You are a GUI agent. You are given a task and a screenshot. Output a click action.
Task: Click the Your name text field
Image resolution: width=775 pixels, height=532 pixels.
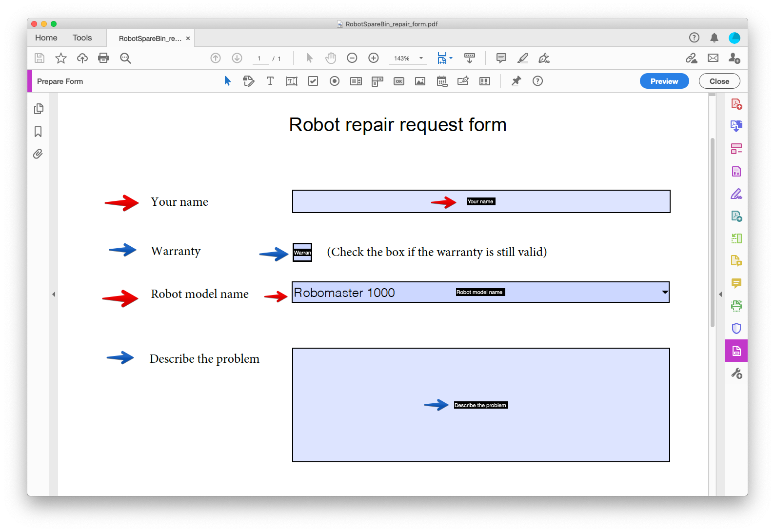[x=481, y=201]
